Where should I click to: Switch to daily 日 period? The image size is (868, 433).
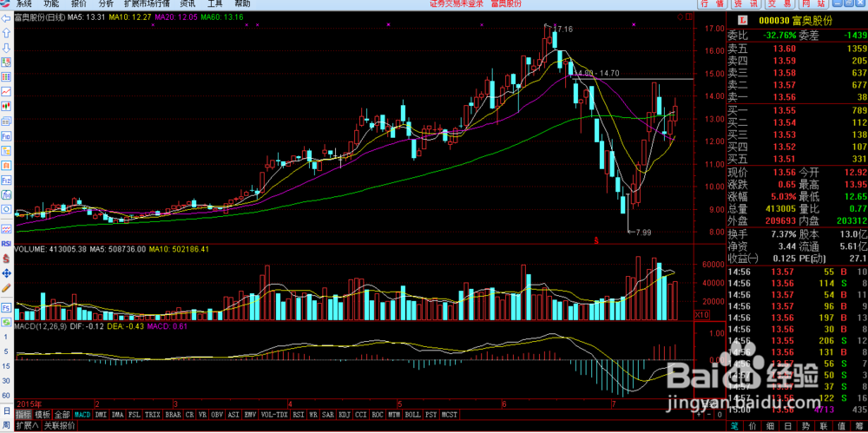pyautogui.click(x=5, y=410)
